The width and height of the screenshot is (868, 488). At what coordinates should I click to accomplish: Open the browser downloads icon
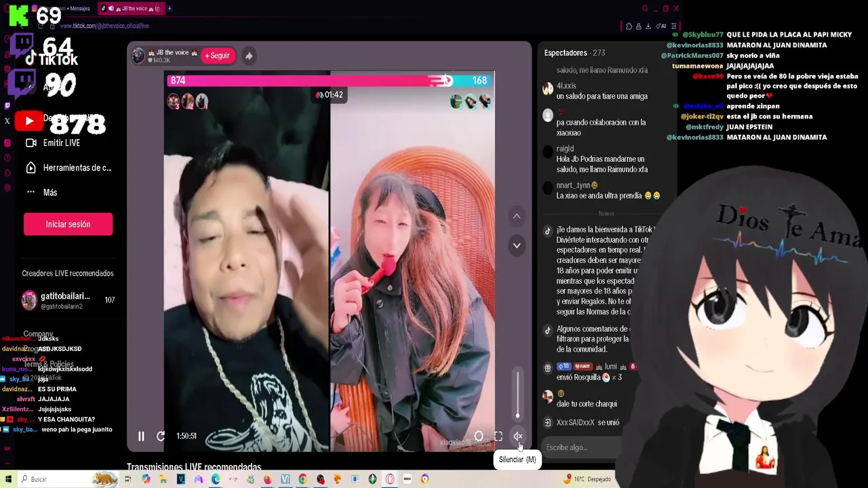[648, 26]
